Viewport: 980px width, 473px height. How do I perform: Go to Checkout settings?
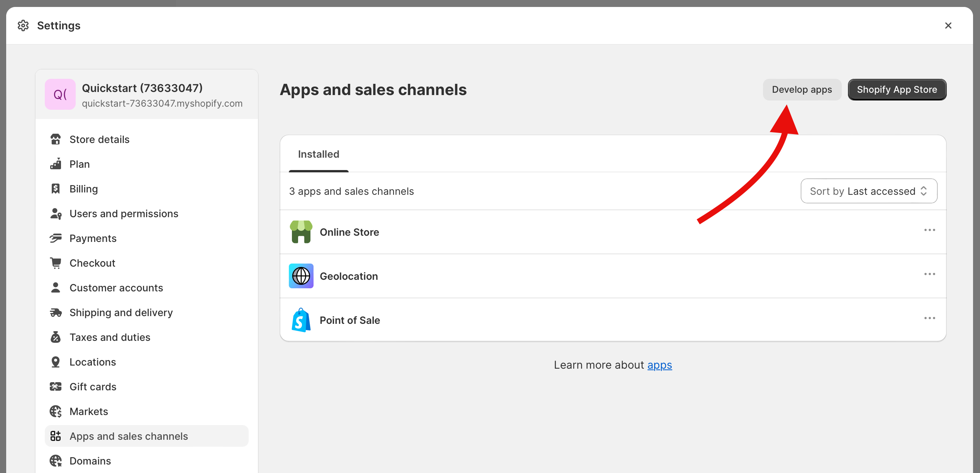point(147,263)
